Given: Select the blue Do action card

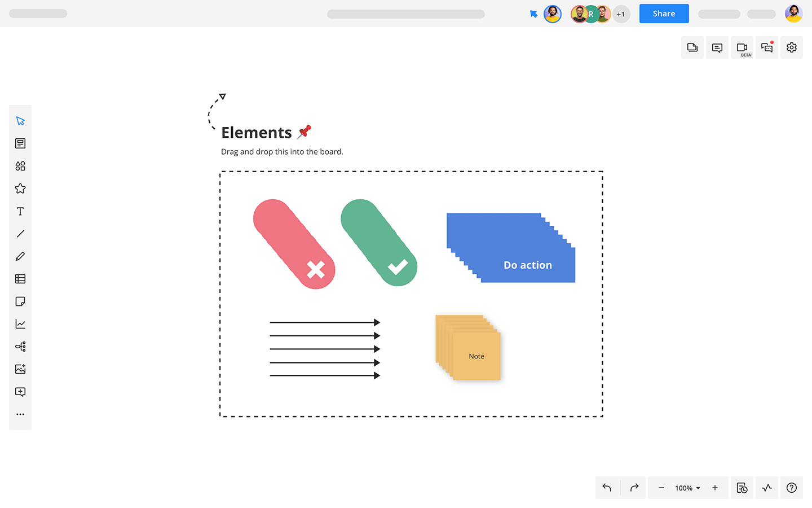Looking at the screenshot, I should [511, 248].
